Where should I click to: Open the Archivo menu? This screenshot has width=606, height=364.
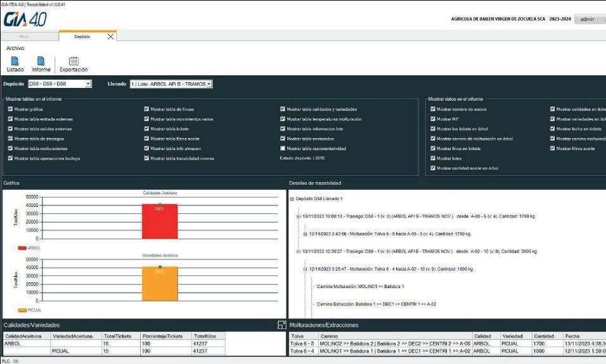click(15, 48)
